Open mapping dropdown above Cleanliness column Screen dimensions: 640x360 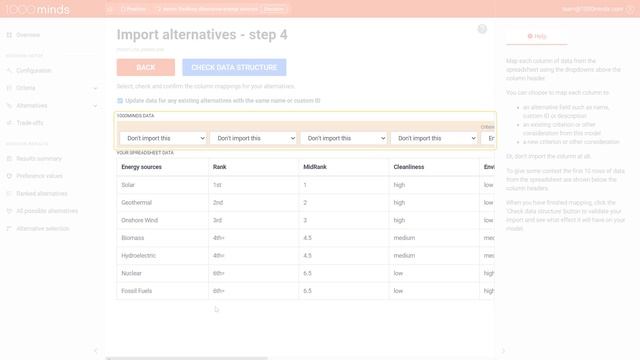[x=434, y=138]
